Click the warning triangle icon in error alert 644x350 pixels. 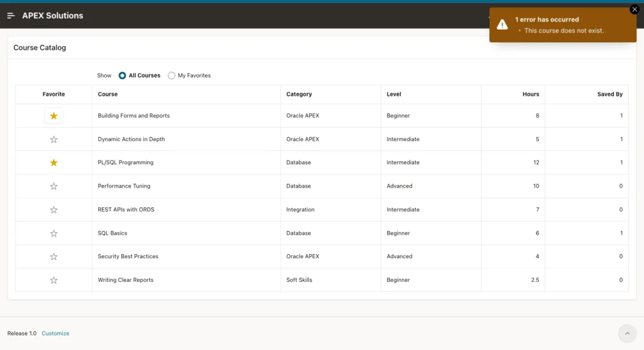(x=502, y=25)
